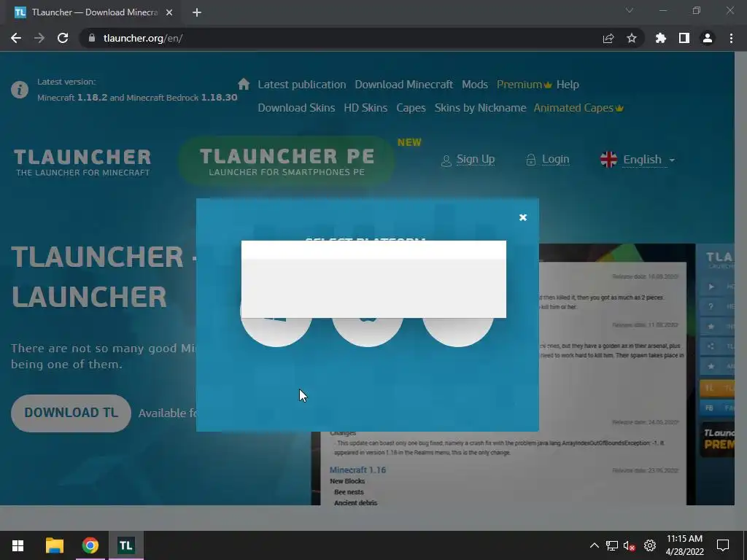The image size is (747, 560).
Task: Open the TL app in the taskbar
Action: coord(126,545)
